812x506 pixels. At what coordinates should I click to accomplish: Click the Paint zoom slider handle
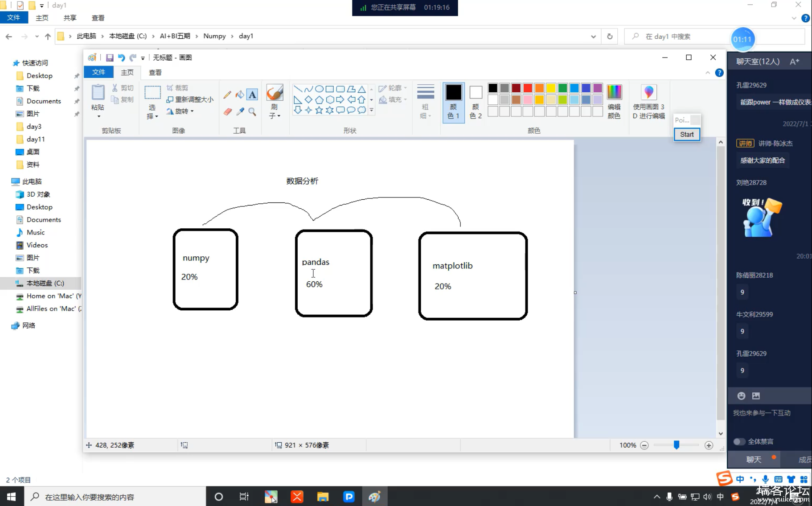677,445
